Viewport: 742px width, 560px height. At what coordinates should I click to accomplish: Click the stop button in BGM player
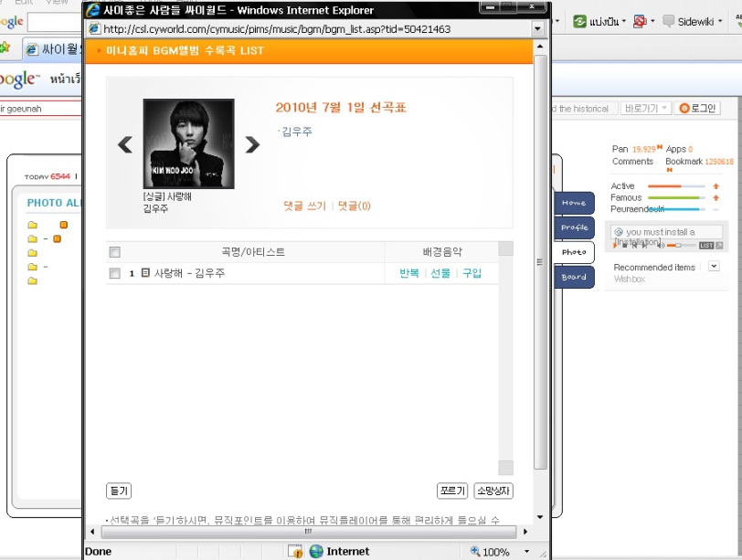click(x=625, y=246)
